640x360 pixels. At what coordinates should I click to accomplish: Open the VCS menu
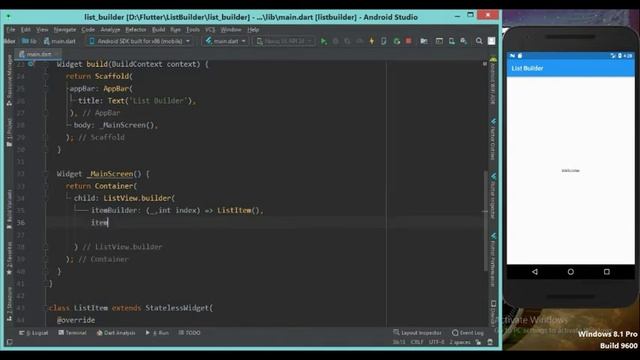[x=210, y=30]
